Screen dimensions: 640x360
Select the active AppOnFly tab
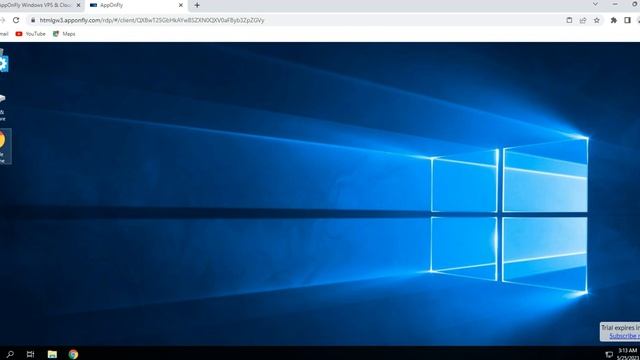pos(137,5)
